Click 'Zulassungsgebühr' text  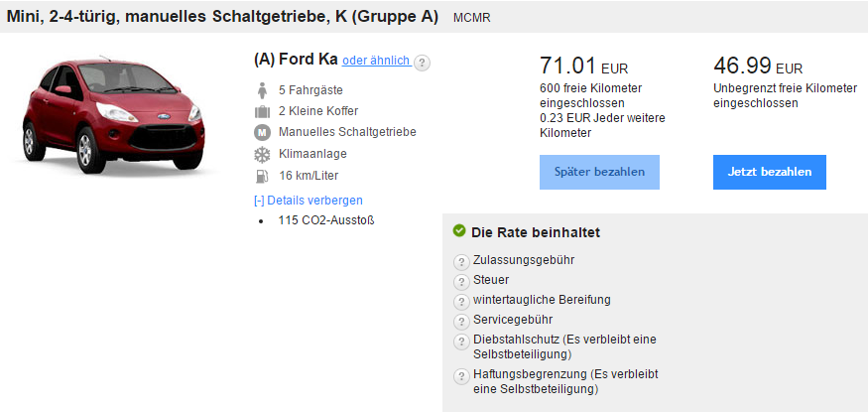click(524, 260)
